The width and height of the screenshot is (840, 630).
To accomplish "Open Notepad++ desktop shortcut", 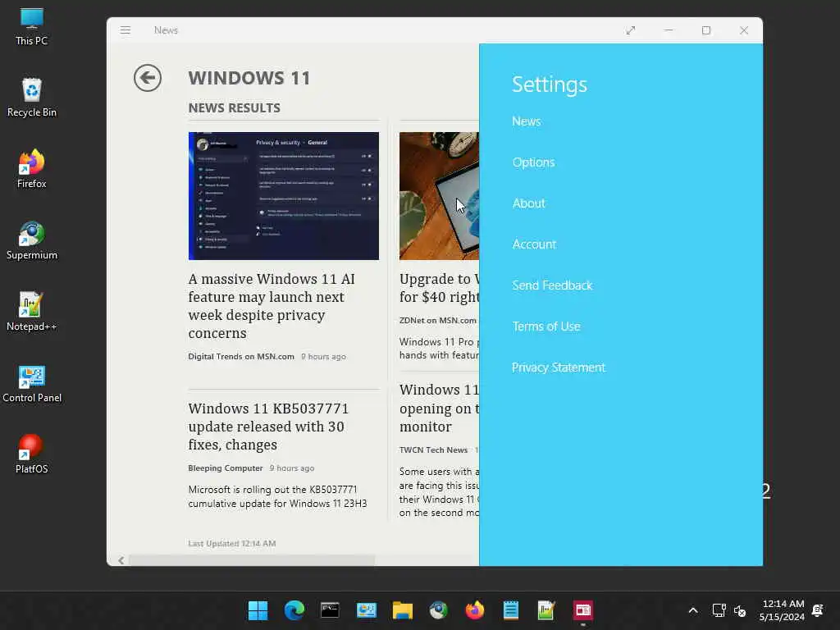I will click(x=32, y=312).
